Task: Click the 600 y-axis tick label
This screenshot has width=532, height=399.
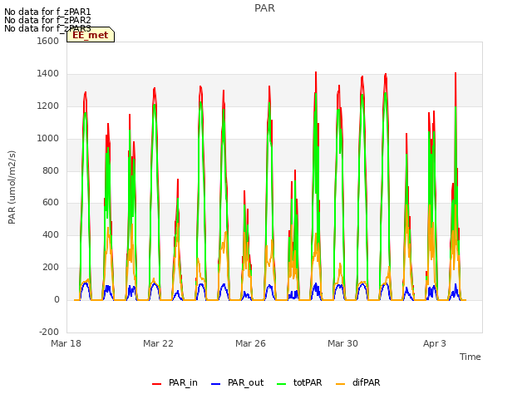Action: [x=51, y=203]
